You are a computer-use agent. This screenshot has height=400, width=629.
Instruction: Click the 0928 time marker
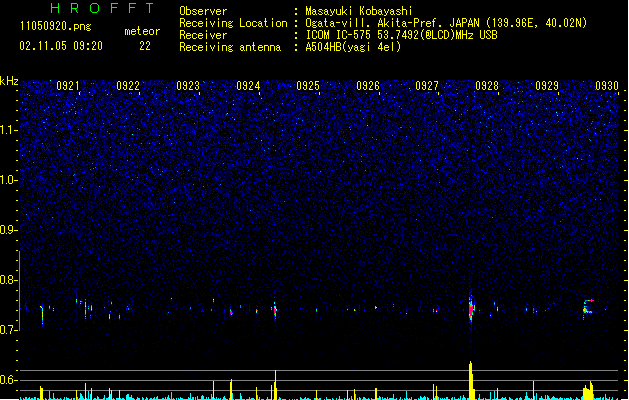[487, 86]
